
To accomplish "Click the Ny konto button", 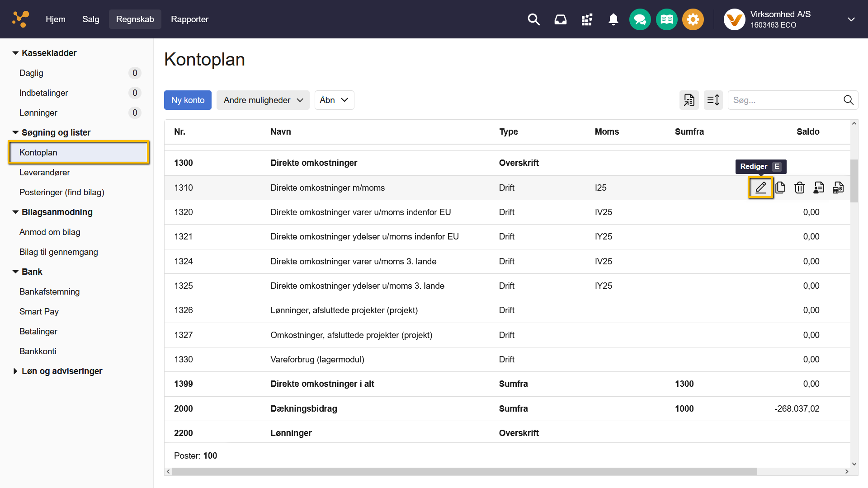I will pyautogui.click(x=188, y=100).
